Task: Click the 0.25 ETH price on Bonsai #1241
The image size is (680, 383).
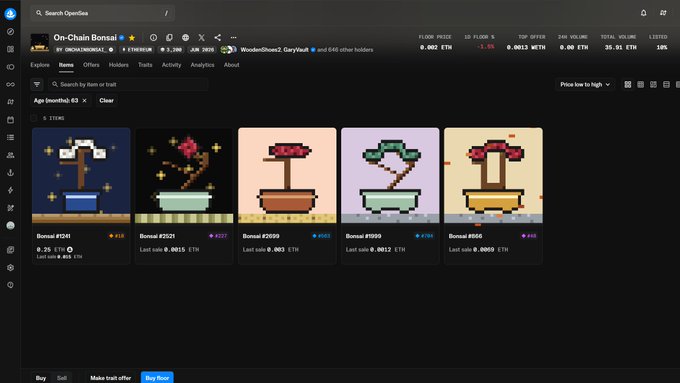Action: [x=50, y=249]
